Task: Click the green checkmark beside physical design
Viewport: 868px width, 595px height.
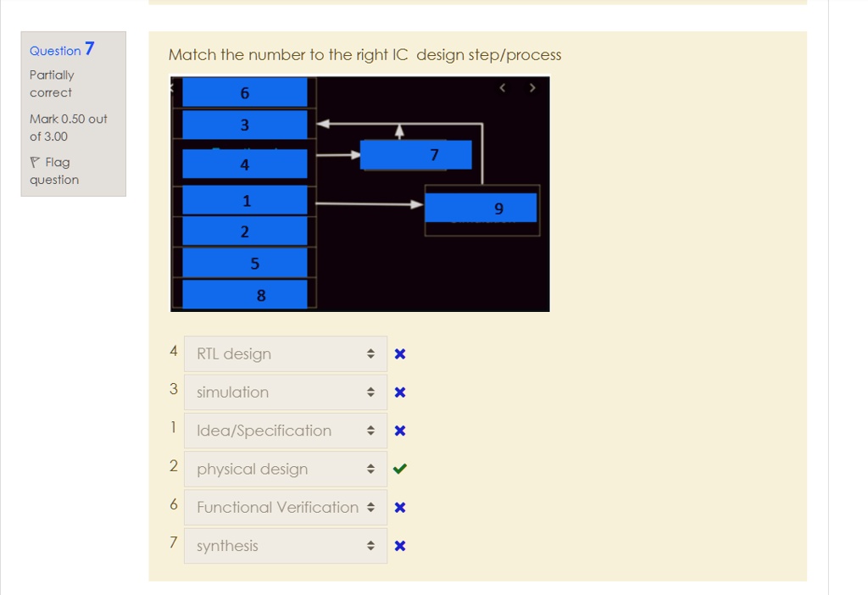Action: [x=399, y=469]
